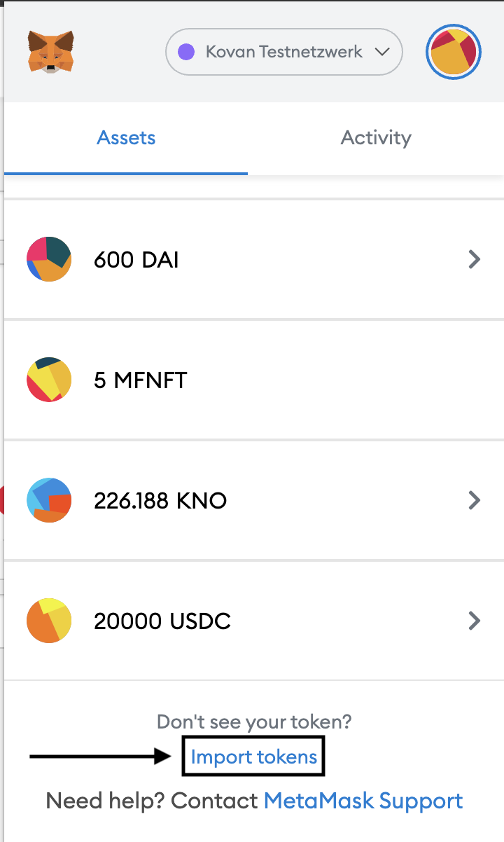This screenshot has width=504, height=842.
Task: Click the purple Kovan network dot
Action: [x=186, y=52]
